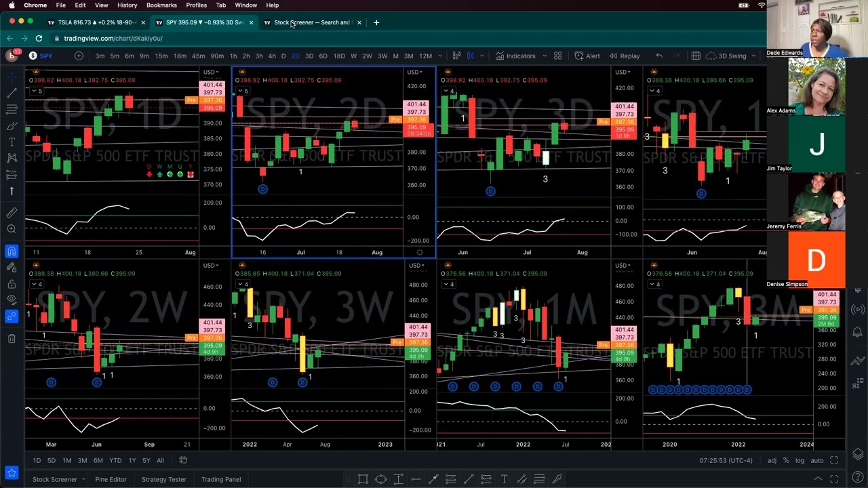Collapse the bottom panel chevron
Image resolution: width=868 pixels, height=488 pixels.
point(818,479)
